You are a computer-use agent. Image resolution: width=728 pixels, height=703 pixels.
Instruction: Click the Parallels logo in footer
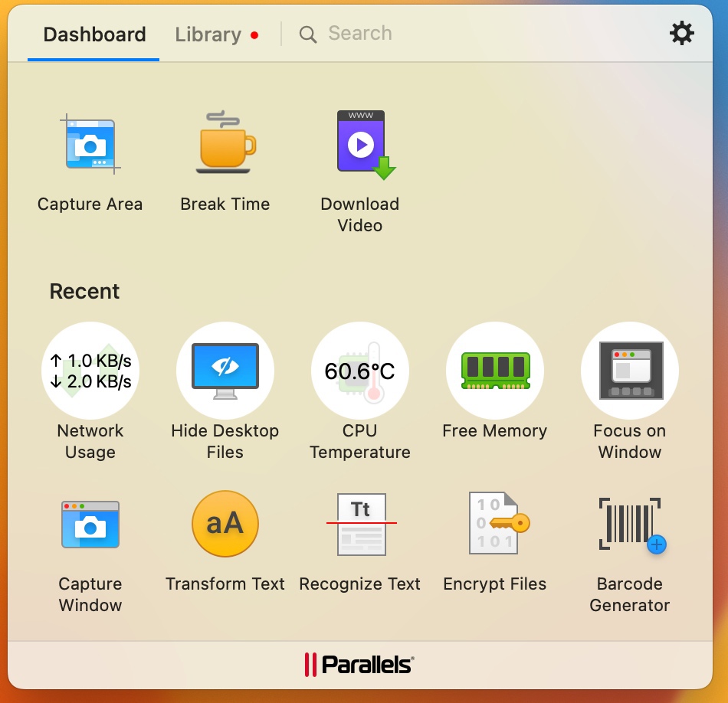[359, 664]
